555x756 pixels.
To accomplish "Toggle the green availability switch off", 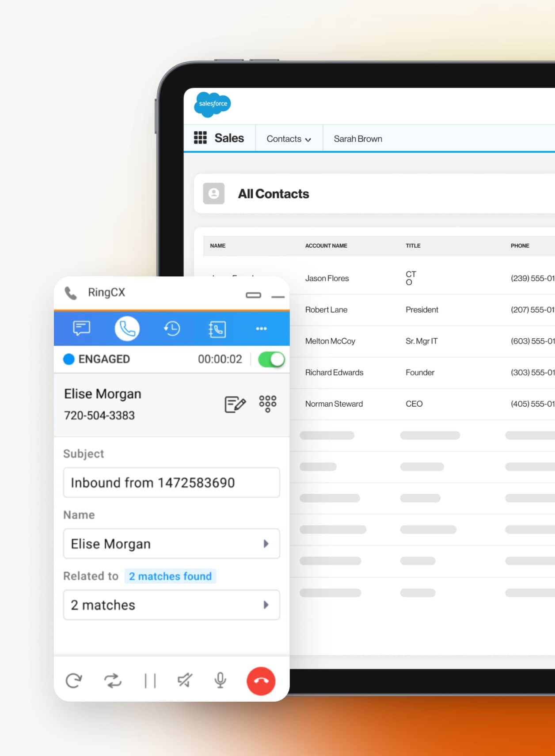I will point(271,359).
